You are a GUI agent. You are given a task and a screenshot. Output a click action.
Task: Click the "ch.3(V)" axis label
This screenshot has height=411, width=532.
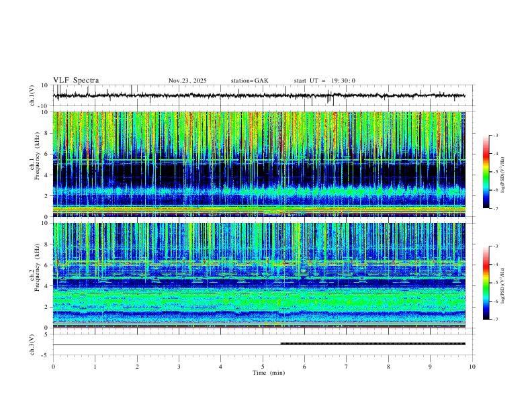(32, 345)
